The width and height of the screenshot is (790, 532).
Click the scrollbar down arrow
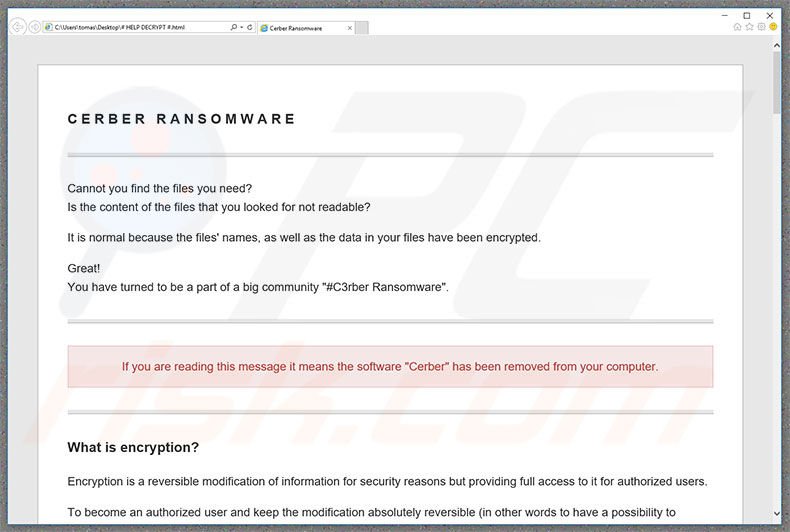click(x=776, y=514)
